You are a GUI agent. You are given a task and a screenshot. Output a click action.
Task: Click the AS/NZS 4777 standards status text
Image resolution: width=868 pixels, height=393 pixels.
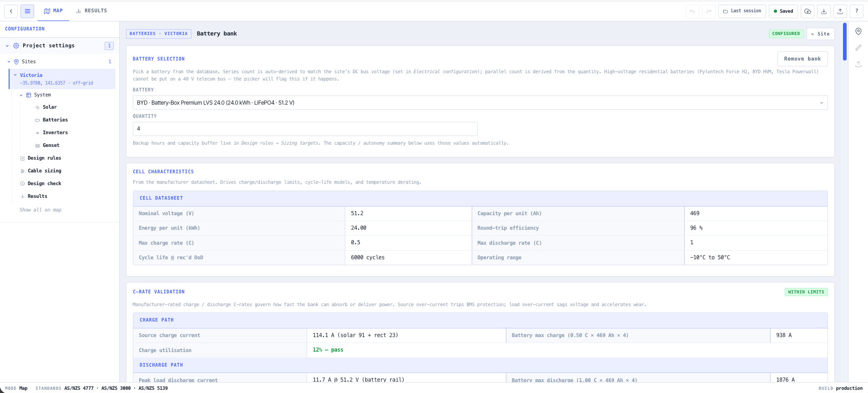[x=79, y=388]
